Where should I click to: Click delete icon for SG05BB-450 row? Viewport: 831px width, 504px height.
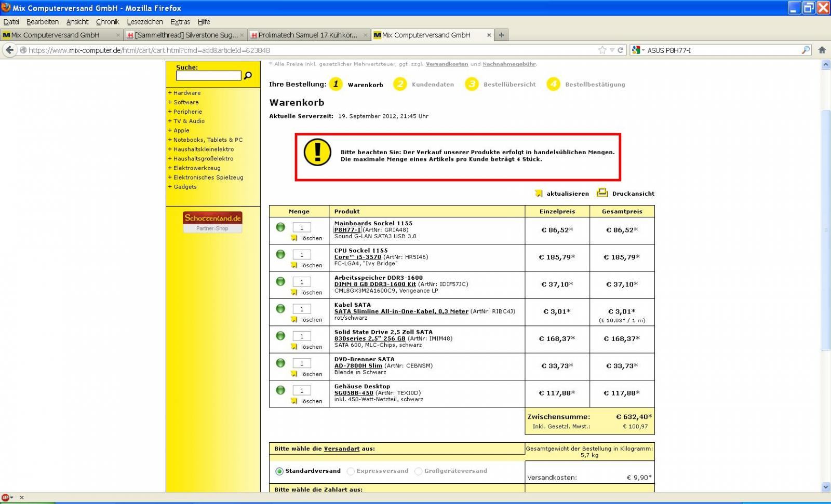coord(294,401)
